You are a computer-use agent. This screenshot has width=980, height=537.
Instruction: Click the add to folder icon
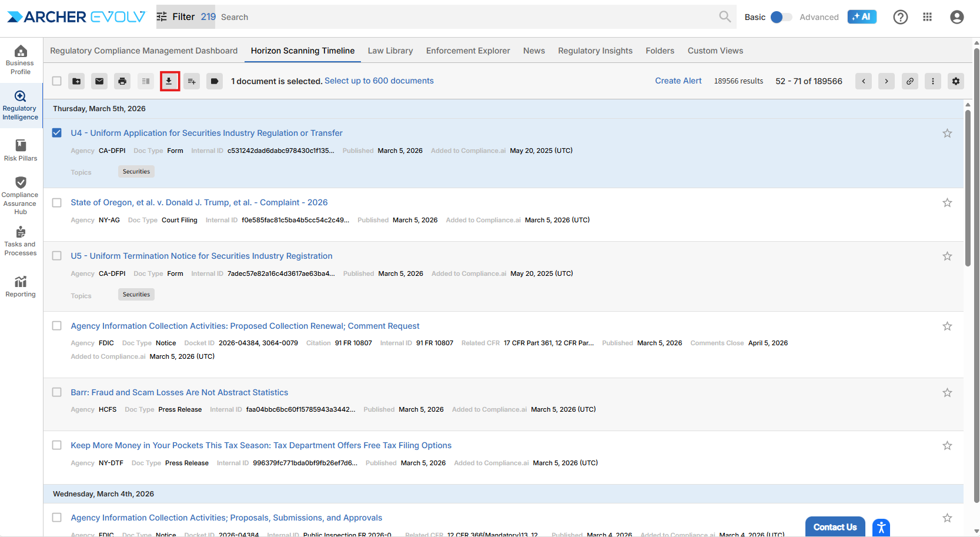pyautogui.click(x=76, y=81)
